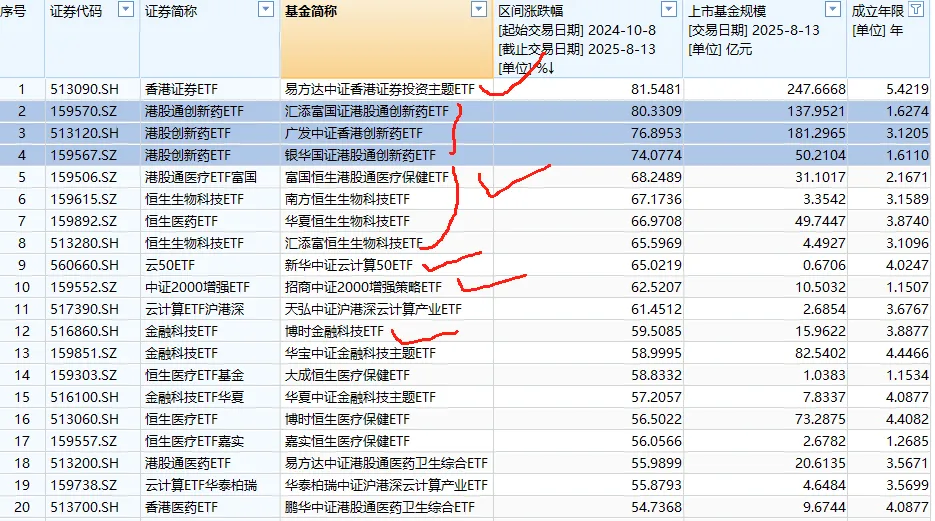Select code 513060.SH
Screen dimensions: 935x521
(84, 420)
